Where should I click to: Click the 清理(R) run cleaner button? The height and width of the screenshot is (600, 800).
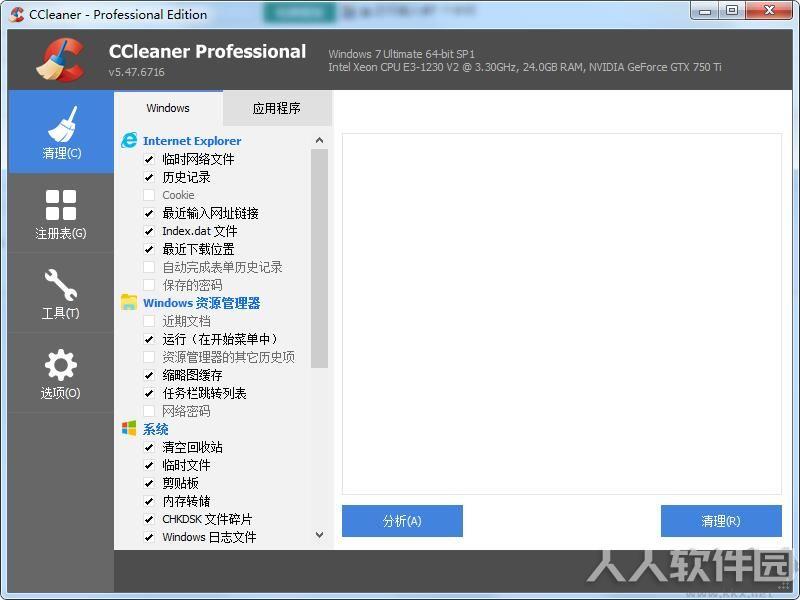tap(721, 521)
